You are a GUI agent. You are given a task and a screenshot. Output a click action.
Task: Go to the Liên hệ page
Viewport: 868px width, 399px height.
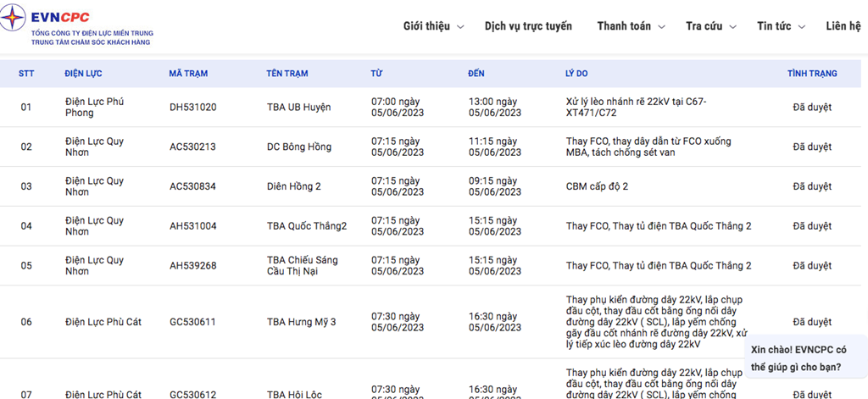(x=843, y=26)
